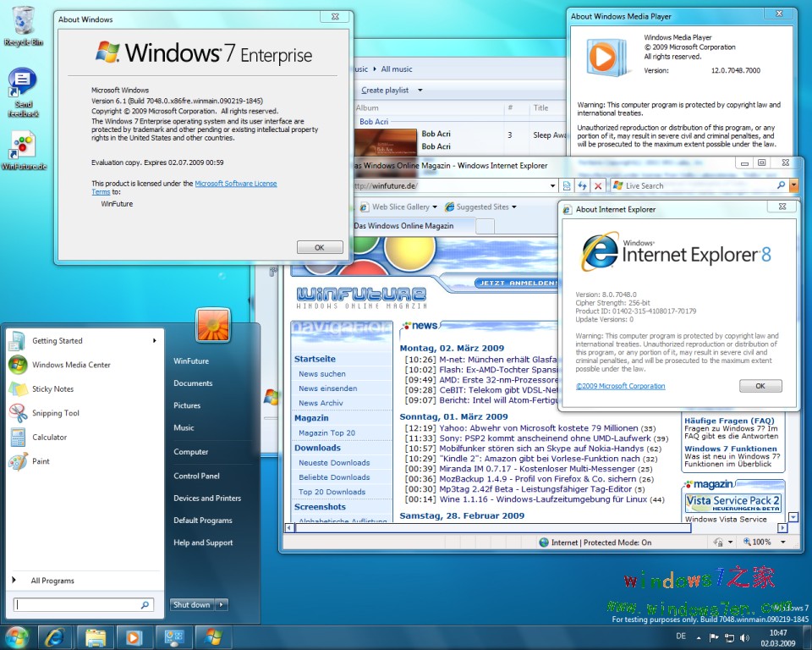The image size is (812, 650).
Task: Open Paint from the Start menu list
Action: pos(41,461)
